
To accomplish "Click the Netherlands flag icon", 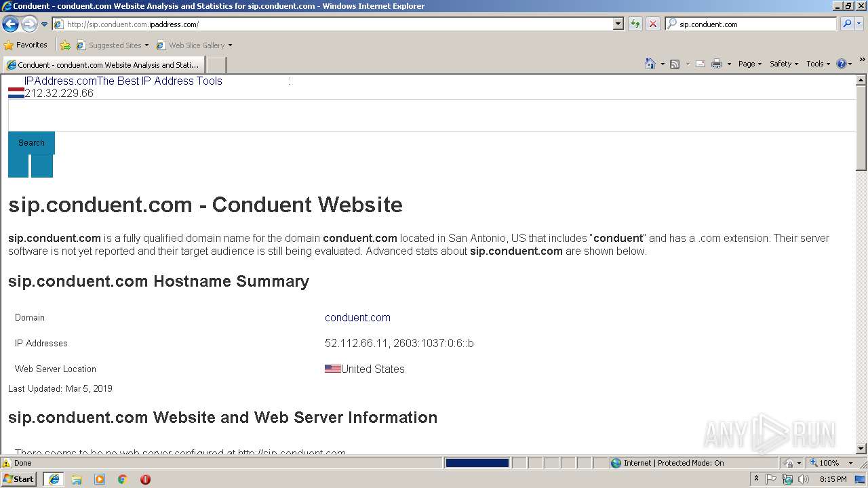I will (16, 94).
